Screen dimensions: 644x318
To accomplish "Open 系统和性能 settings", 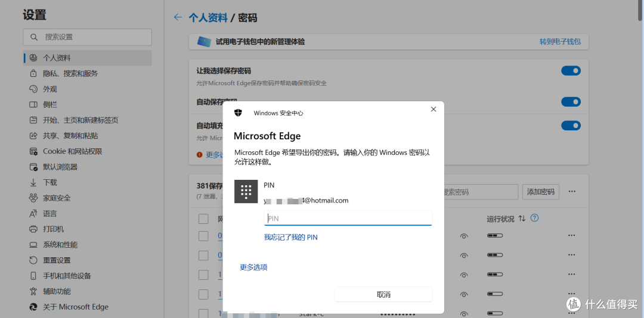I will 88,245.
